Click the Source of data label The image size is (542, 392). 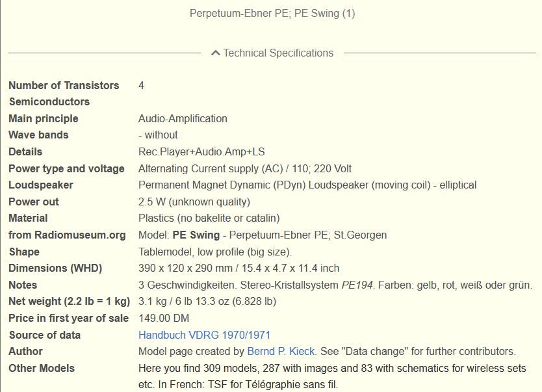(45, 335)
